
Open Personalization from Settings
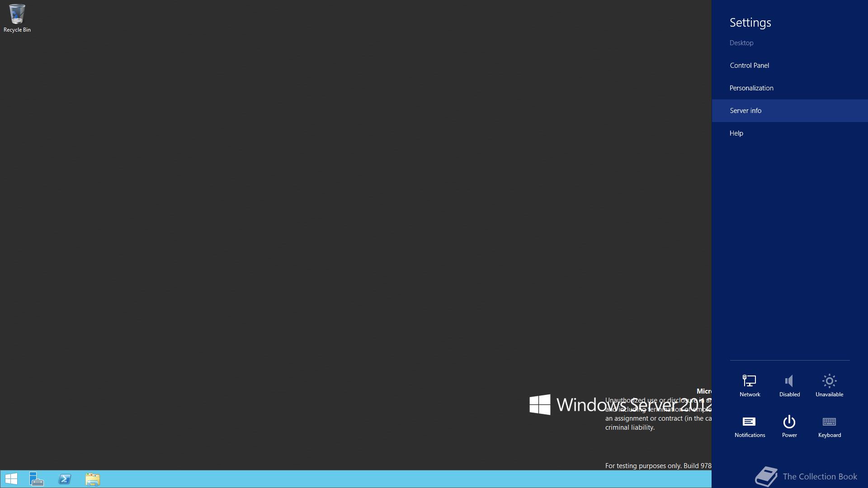(790, 88)
